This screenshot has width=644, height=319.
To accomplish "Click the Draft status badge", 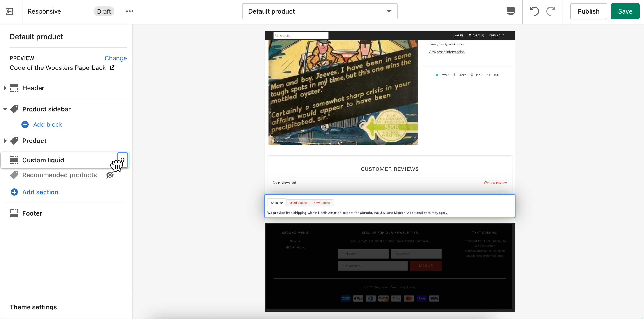I will [x=104, y=11].
